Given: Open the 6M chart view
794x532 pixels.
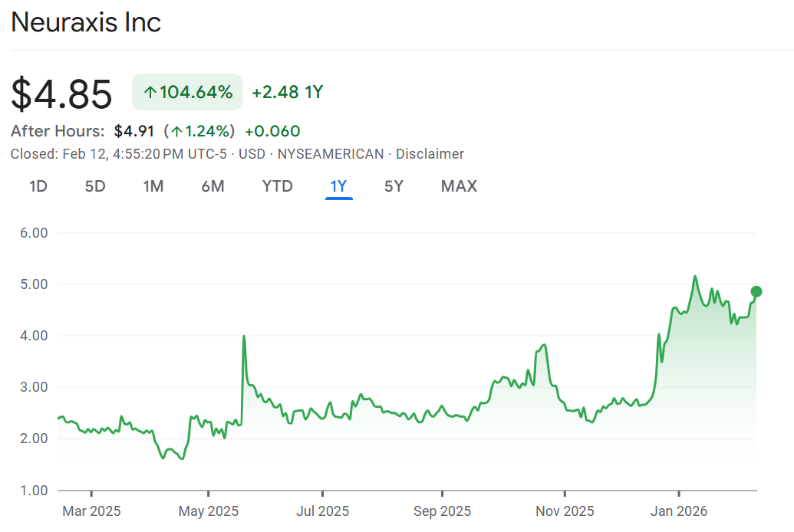Looking at the screenshot, I should [213, 186].
